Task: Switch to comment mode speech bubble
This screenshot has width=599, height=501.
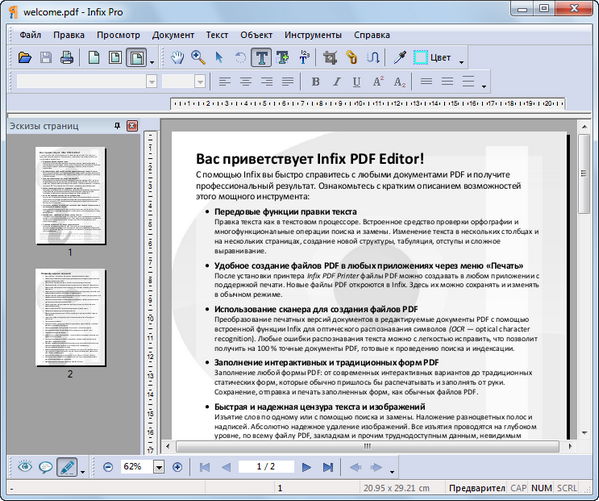Action: [x=46, y=467]
